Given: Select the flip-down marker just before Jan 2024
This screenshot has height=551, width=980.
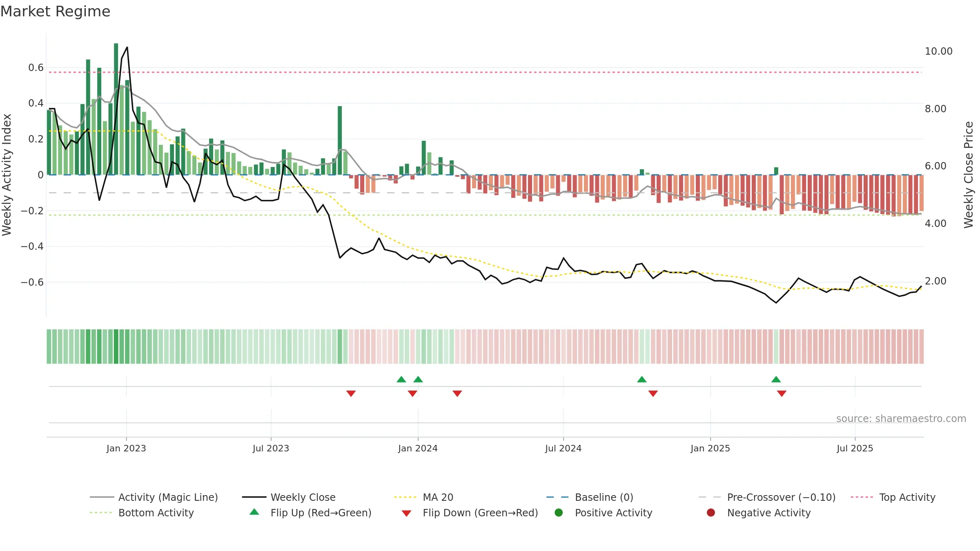Looking at the screenshot, I should 412,393.
